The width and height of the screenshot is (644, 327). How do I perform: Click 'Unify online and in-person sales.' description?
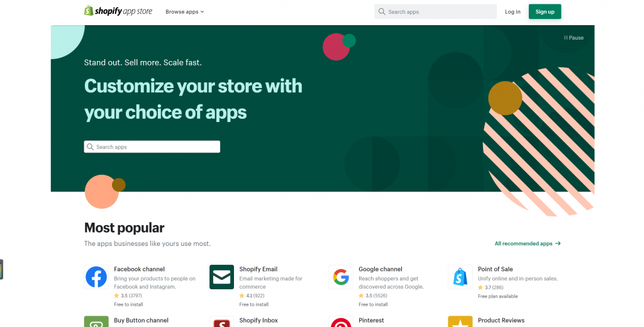click(518, 279)
